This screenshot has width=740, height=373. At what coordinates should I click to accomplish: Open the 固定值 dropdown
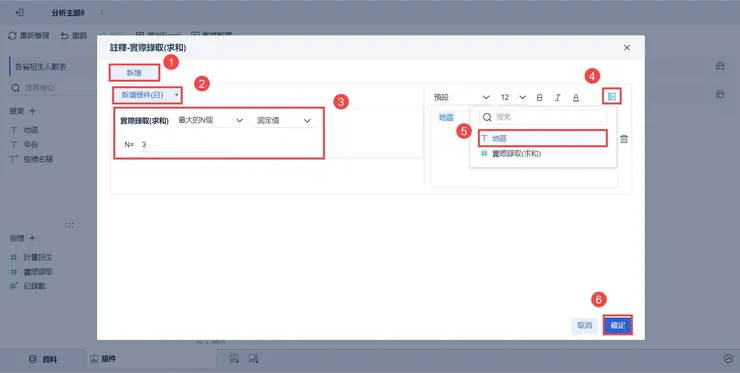[284, 120]
